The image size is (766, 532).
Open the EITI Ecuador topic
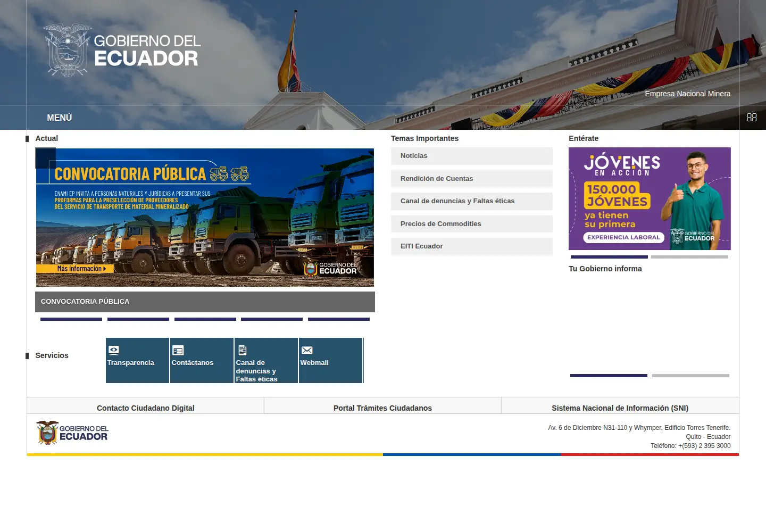(x=472, y=246)
